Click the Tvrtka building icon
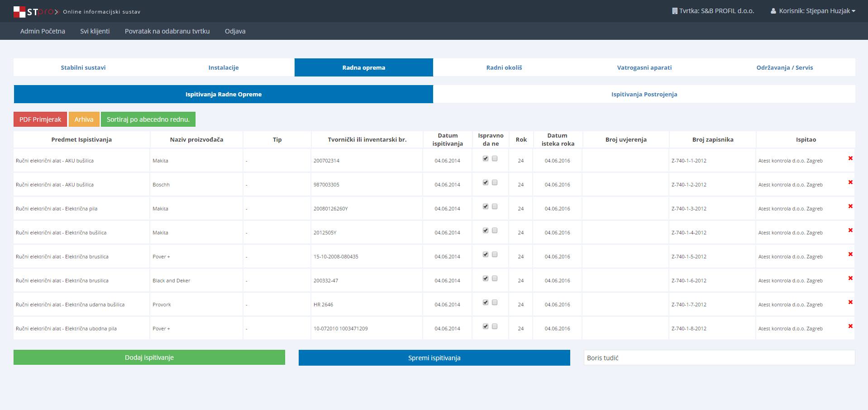 [675, 11]
